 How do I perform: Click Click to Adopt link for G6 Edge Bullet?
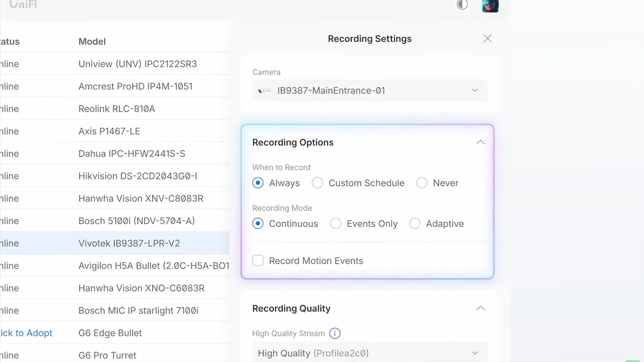tap(26, 333)
